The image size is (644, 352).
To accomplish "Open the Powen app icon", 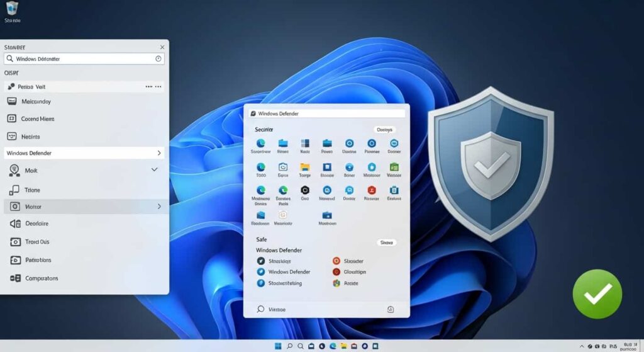I will [327, 143].
